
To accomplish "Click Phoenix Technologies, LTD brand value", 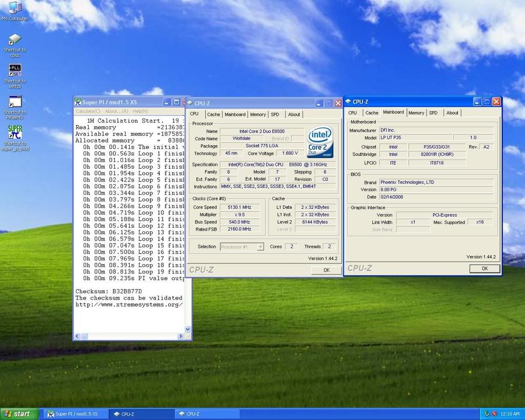I will click(436, 182).
